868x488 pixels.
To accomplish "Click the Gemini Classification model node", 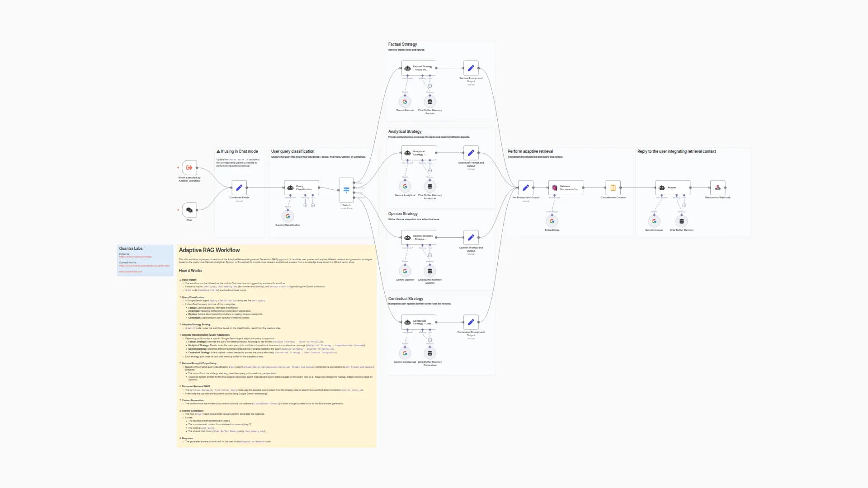I will point(288,216).
